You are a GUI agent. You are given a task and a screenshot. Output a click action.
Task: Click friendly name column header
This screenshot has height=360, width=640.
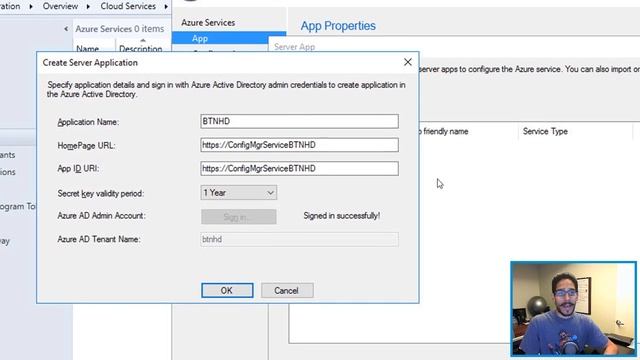(x=446, y=131)
